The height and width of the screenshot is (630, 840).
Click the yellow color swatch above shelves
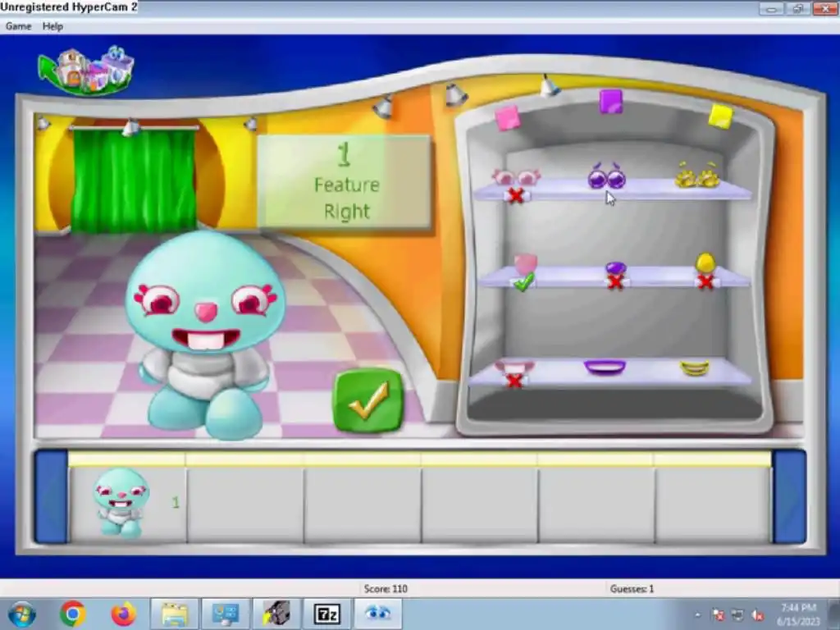(x=720, y=116)
